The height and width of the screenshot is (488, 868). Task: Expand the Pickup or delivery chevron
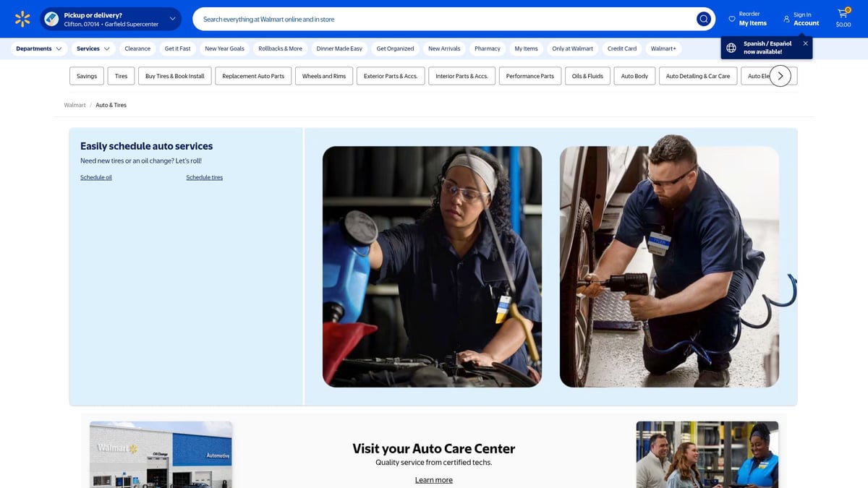tap(172, 18)
